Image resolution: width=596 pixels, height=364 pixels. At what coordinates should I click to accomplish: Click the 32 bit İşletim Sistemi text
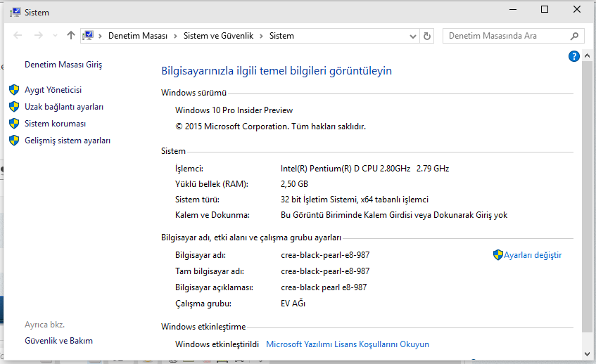[x=354, y=200]
